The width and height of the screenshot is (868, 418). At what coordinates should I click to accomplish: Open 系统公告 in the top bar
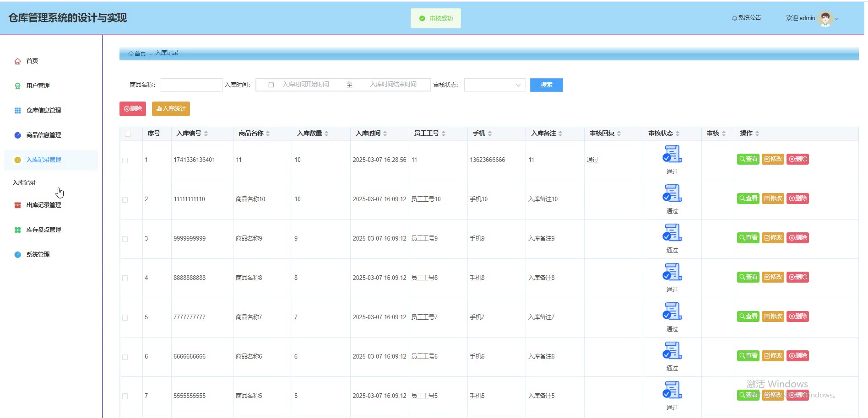747,18
